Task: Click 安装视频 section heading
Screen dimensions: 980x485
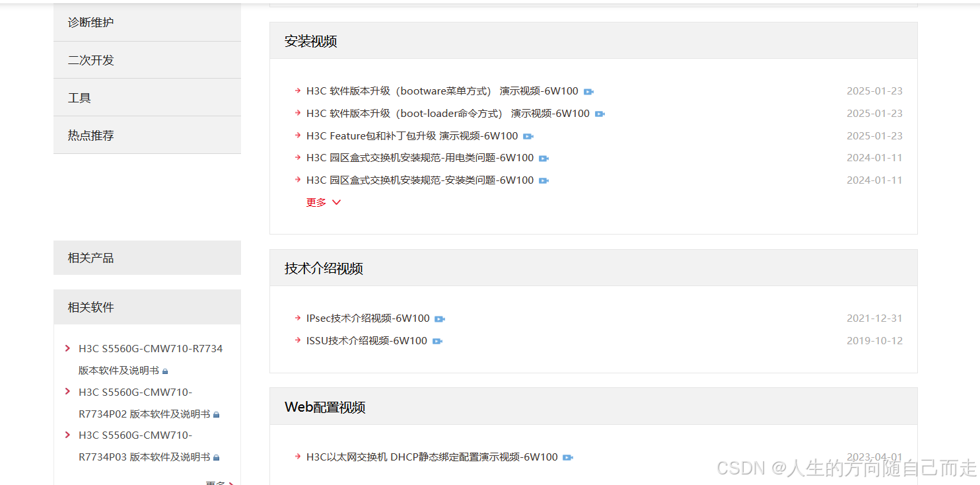Action: click(x=311, y=41)
